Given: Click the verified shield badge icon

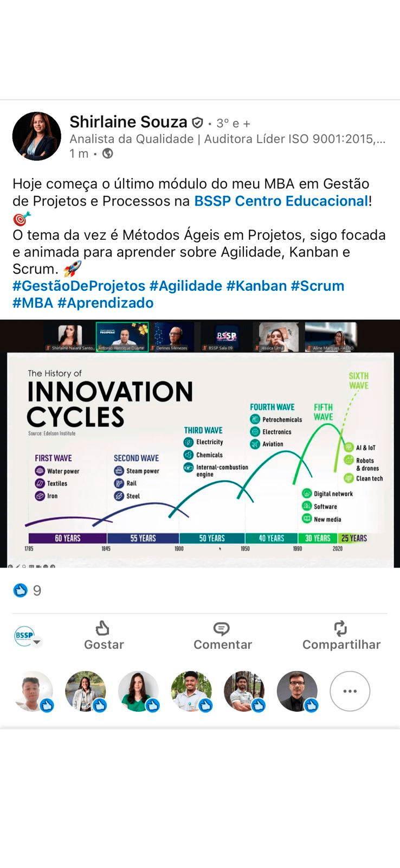Looking at the screenshot, I should pyautogui.click(x=198, y=123).
